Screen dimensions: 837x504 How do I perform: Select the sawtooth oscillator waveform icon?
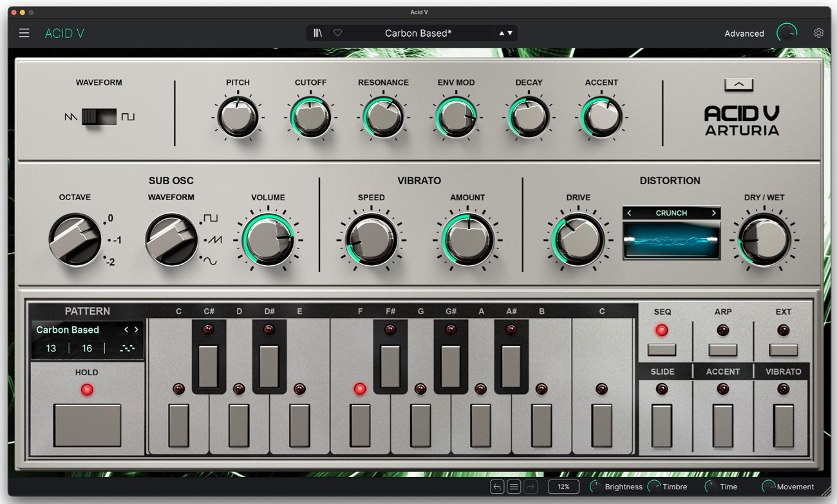coord(71,117)
